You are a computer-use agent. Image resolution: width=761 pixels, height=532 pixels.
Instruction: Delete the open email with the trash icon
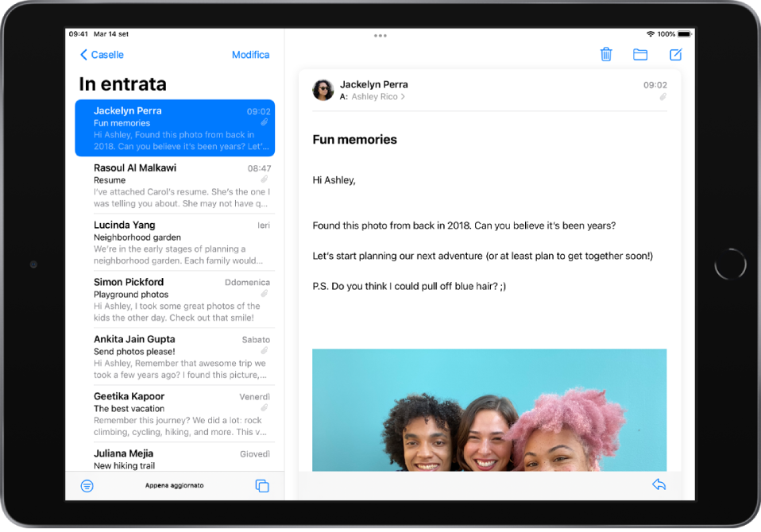(606, 55)
